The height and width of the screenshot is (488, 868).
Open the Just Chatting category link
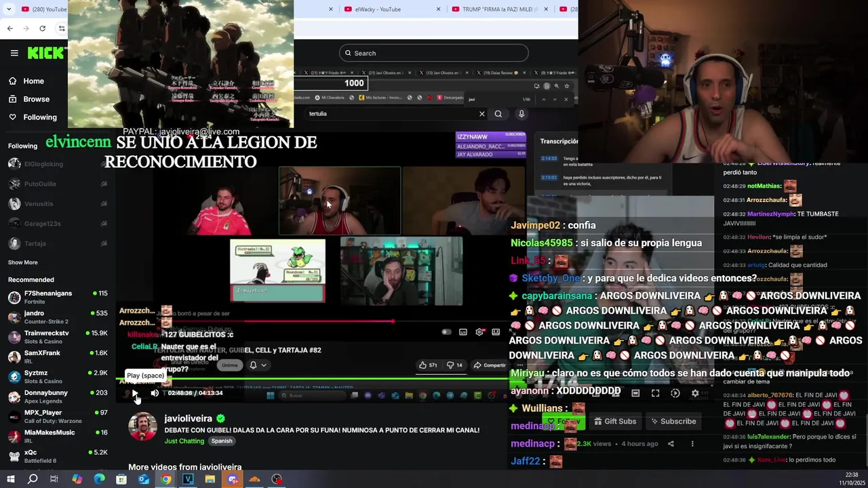[184, 441]
